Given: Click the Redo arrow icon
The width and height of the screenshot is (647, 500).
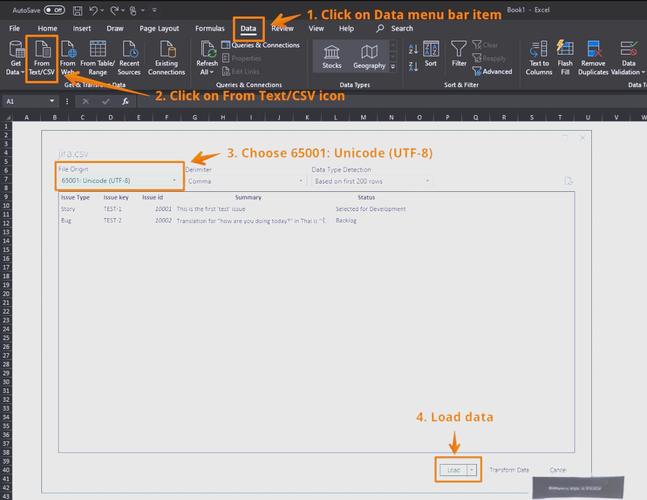Looking at the screenshot, I should [114, 10].
